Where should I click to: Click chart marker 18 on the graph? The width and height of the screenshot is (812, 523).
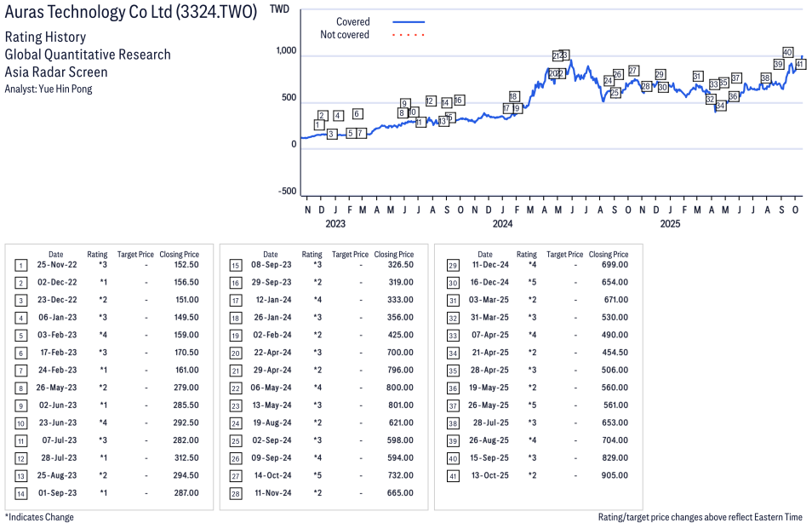click(x=514, y=96)
